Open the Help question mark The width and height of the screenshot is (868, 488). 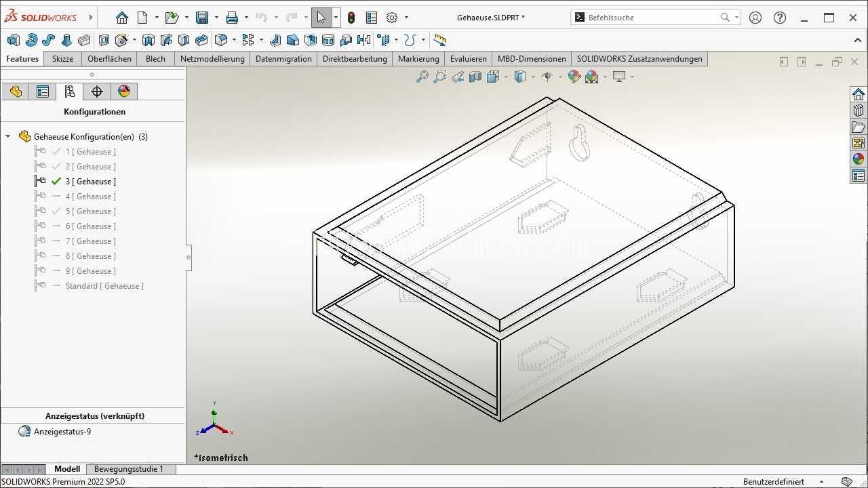point(780,18)
